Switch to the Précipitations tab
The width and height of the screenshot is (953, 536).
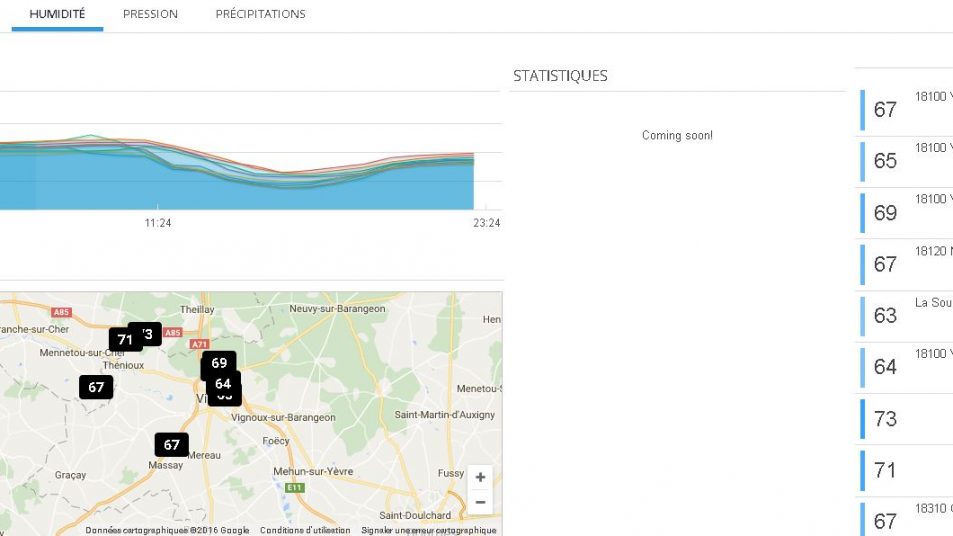pos(260,14)
